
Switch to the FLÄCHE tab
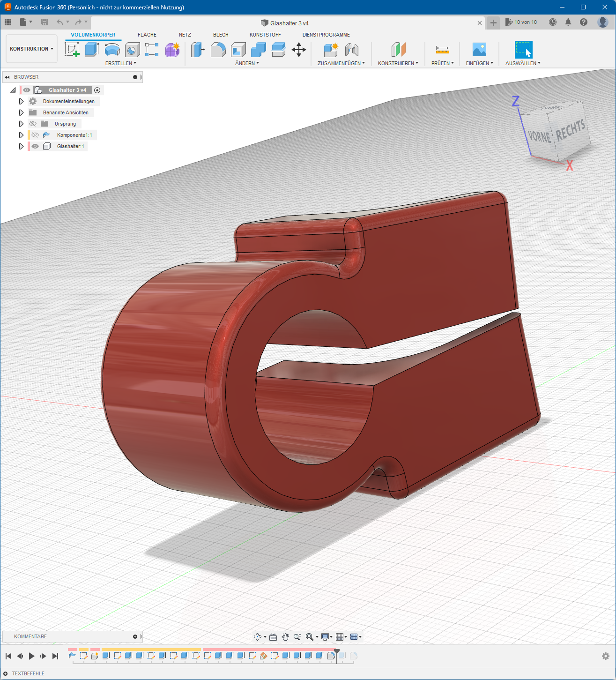pyautogui.click(x=147, y=35)
